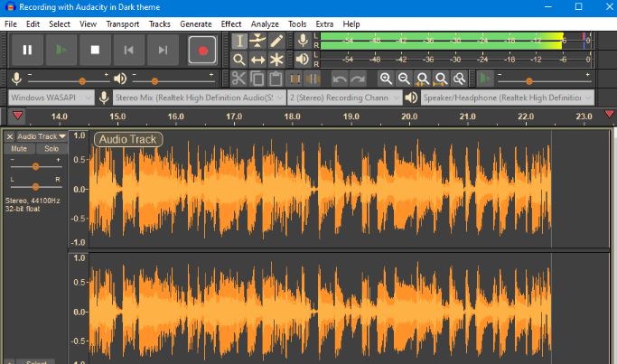This screenshot has width=617, height=364.
Task: Open the Transport menu
Action: (122, 24)
